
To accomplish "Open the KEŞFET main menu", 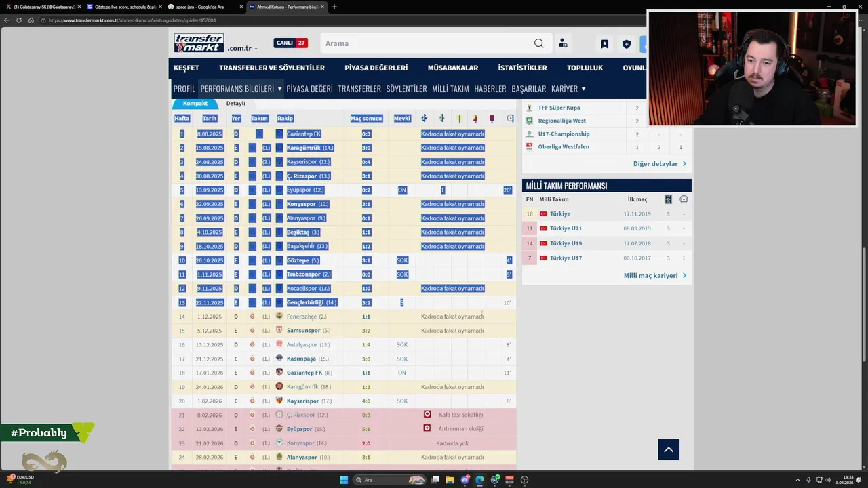I will 186,68.
